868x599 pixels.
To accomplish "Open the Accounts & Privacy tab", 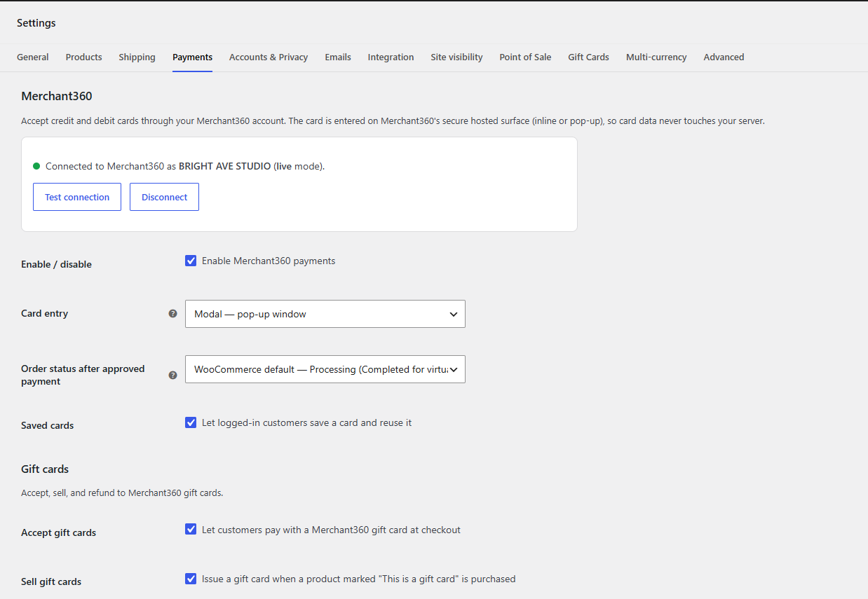I will tap(269, 57).
